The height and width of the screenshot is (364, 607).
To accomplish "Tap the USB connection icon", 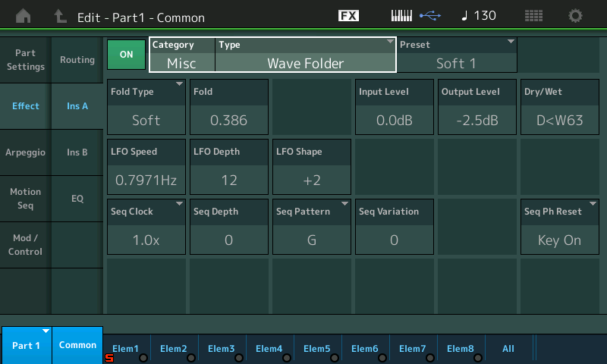I will 429,16.
